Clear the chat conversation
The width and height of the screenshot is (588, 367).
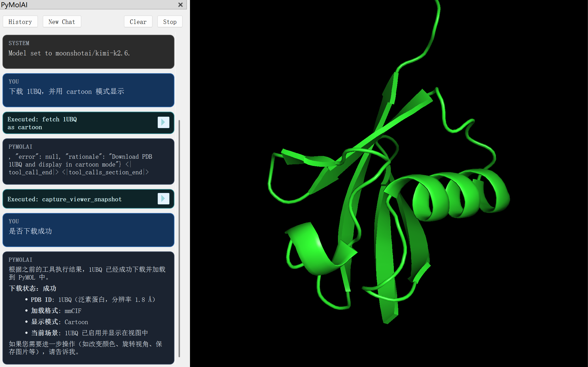pyautogui.click(x=138, y=22)
